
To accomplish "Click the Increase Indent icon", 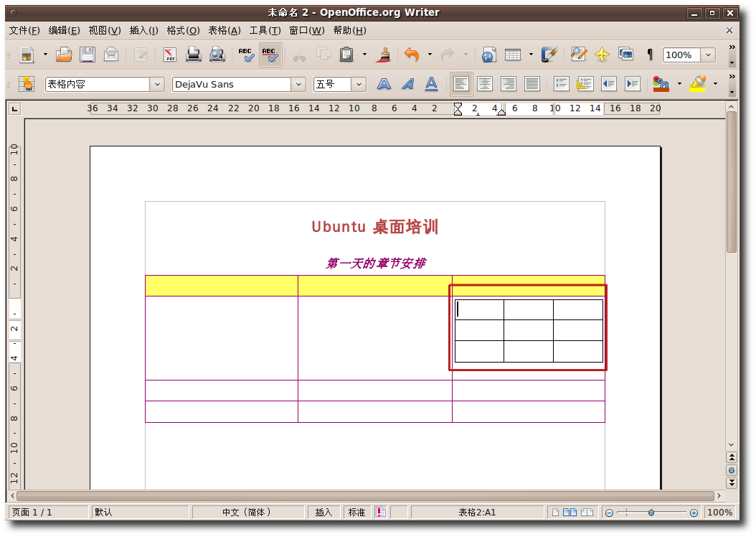I will click(x=633, y=84).
